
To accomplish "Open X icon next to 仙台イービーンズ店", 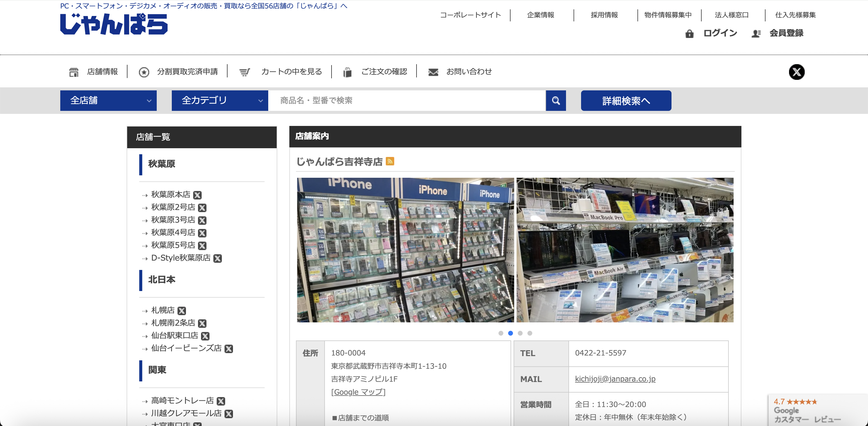I will pyautogui.click(x=229, y=349).
